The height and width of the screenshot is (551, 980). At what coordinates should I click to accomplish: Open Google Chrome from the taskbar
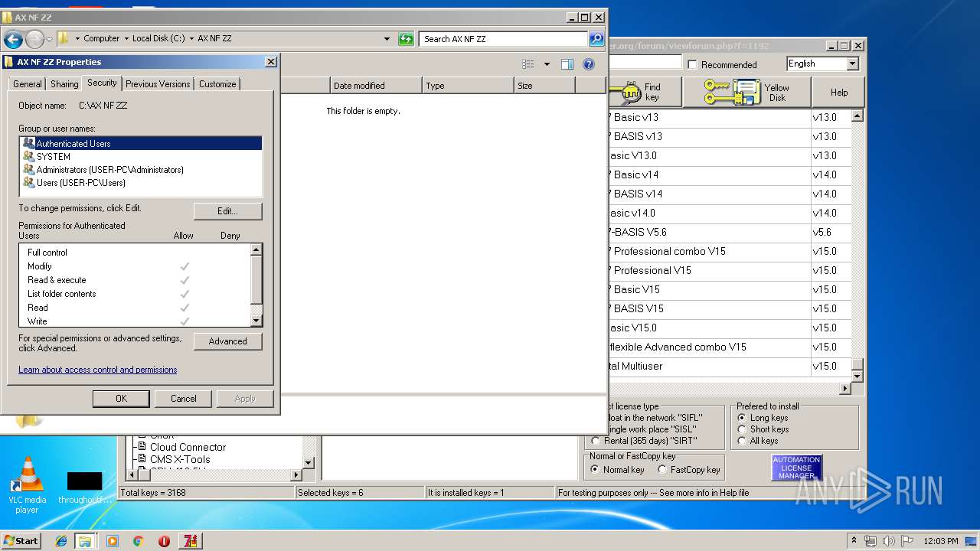pos(138,541)
